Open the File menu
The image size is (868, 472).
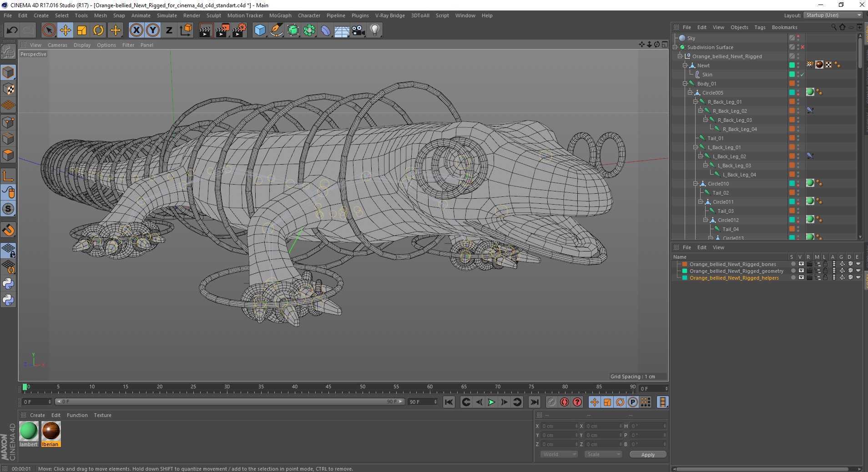point(8,15)
